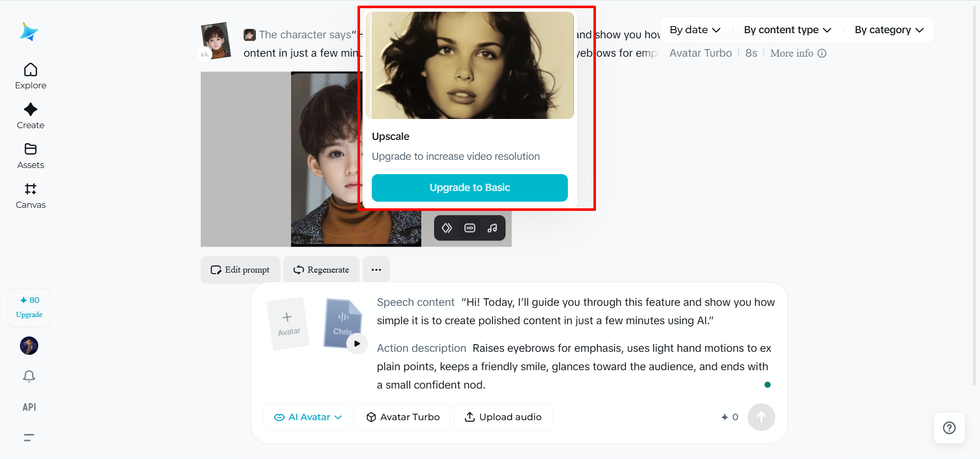Image resolution: width=980 pixels, height=459 pixels.
Task: Open the AI Avatar mode dropdown
Action: click(x=308, y=417)
